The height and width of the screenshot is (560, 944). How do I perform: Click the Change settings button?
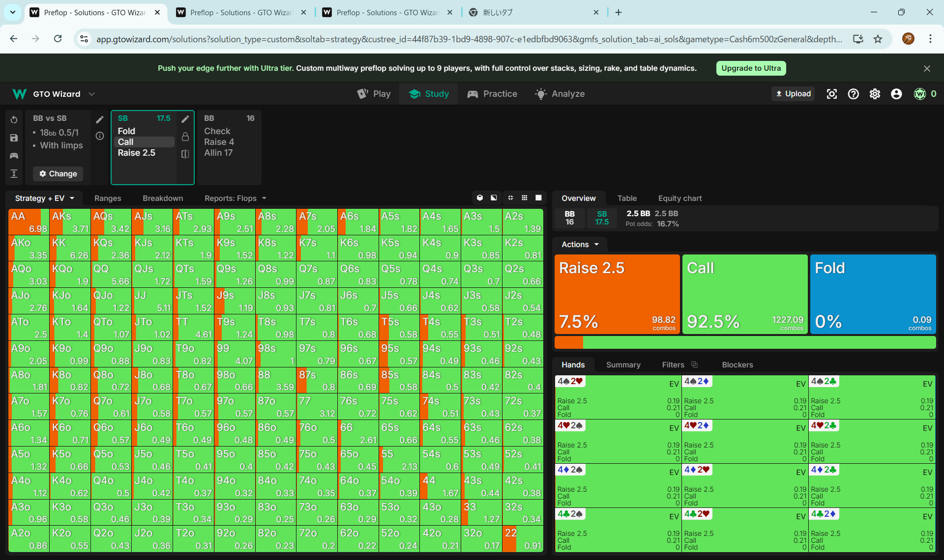pyautogui.click(x=58, y=173)
